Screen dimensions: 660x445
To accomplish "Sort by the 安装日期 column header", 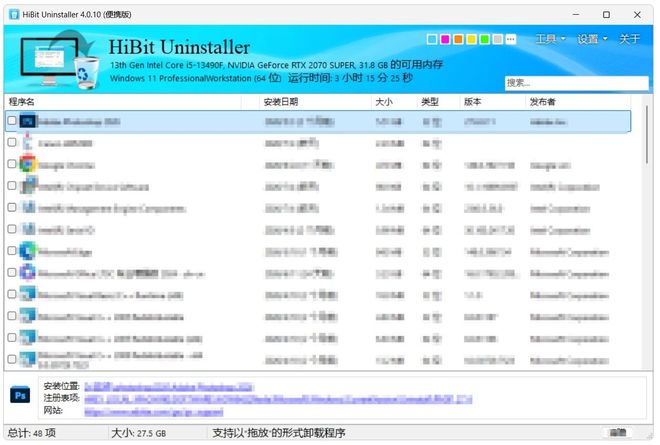I will pyautogui.click(x=316, y=101).
